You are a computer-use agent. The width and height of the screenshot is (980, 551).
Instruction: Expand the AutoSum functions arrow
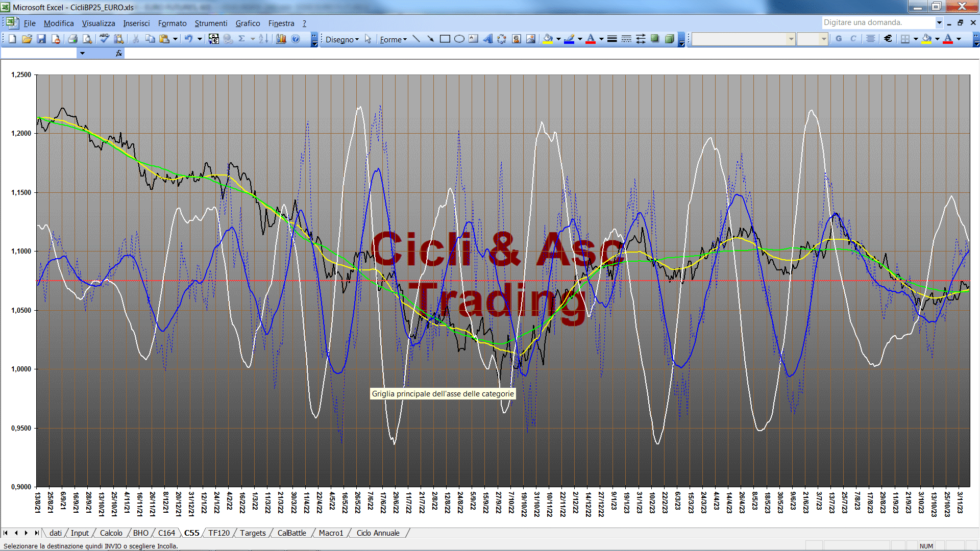[x=253, y=39]
